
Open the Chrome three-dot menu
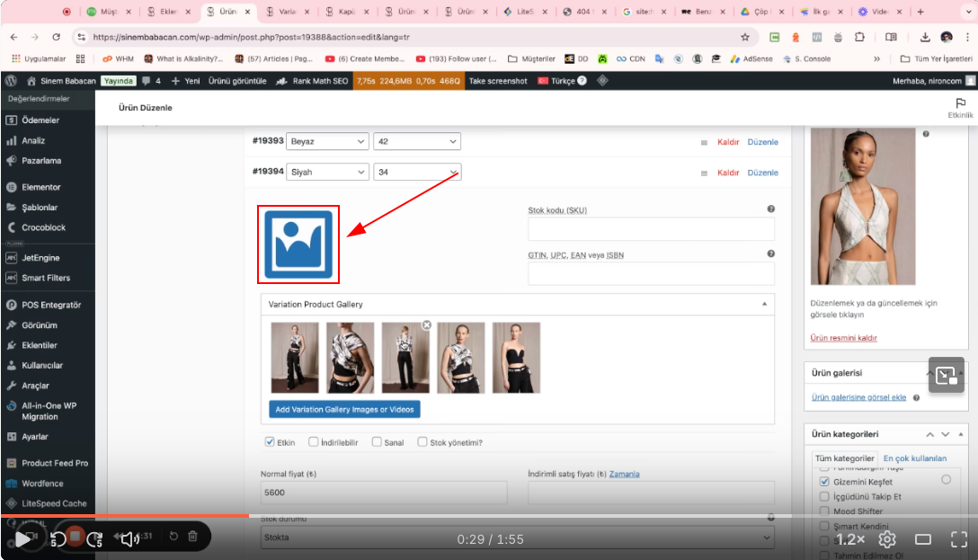coord(968,38)
